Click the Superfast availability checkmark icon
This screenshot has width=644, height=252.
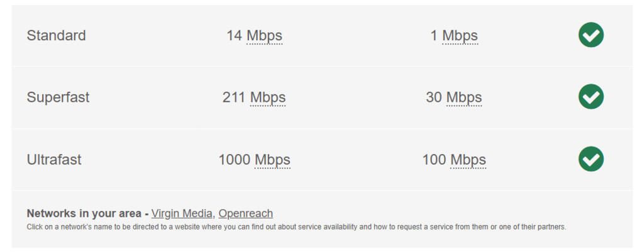tap(591, 97)
